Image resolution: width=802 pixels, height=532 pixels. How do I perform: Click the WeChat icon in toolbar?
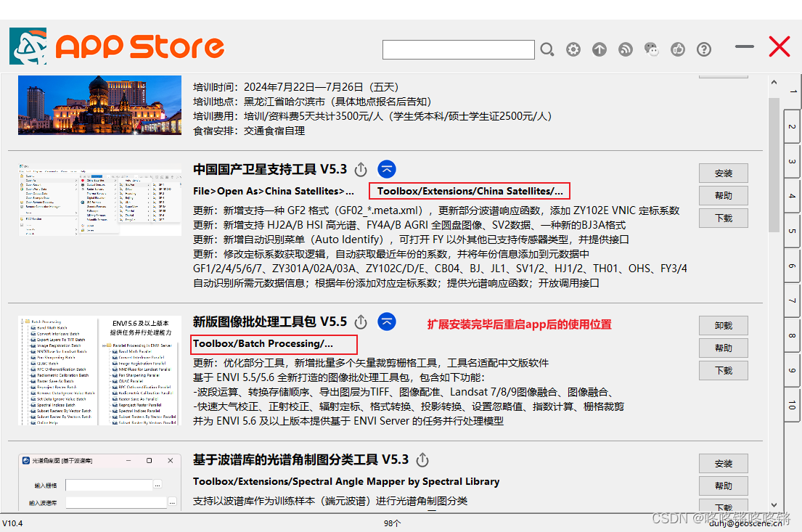tap(652, 49)
